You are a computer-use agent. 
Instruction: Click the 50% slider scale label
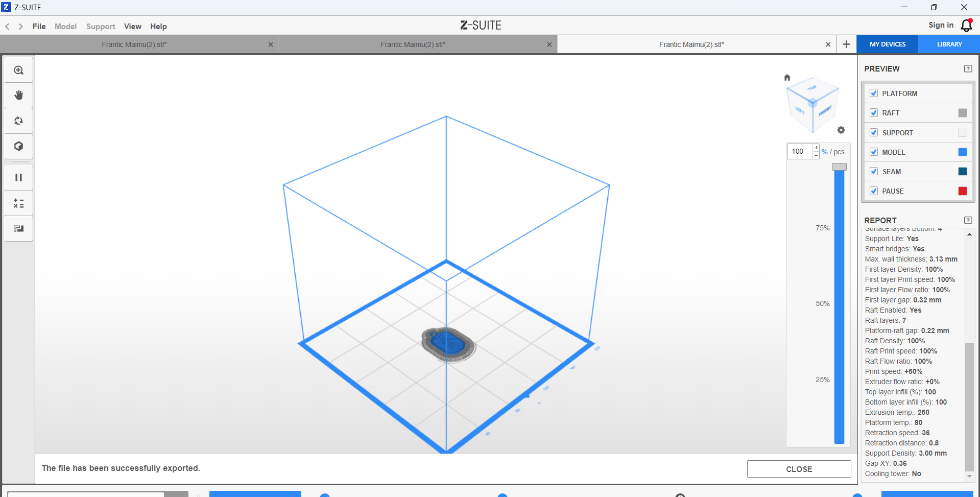click(822, 303)
